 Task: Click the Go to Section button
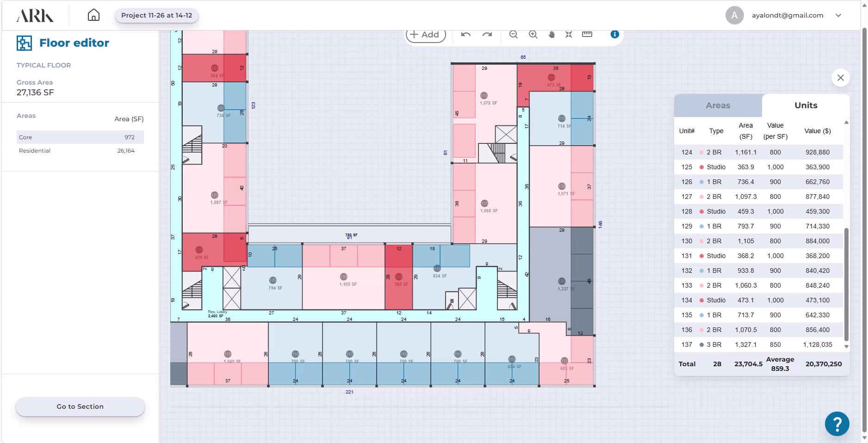click(80, 406)
